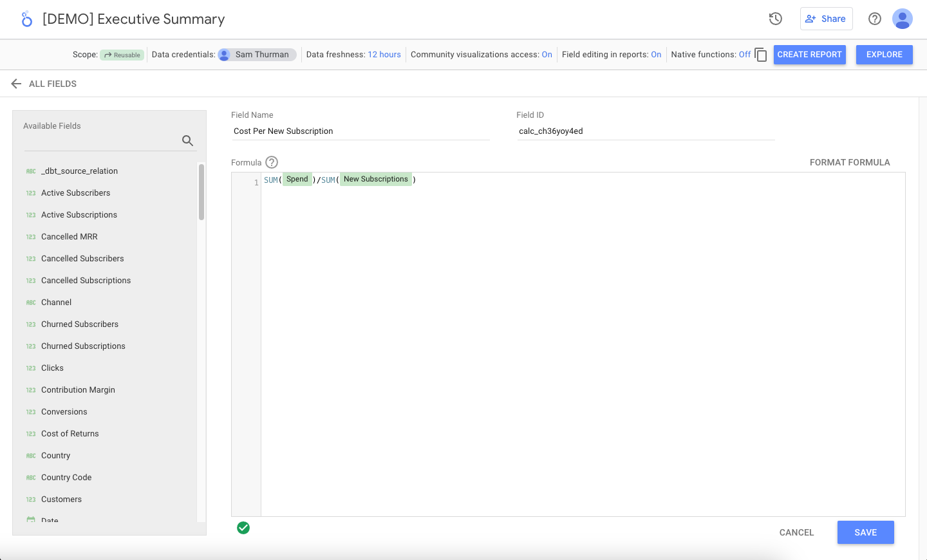This screenshot has height=560, width=927.
Task: Cancel editing the field
Action: pyautogui.click(x=796, y=532)
